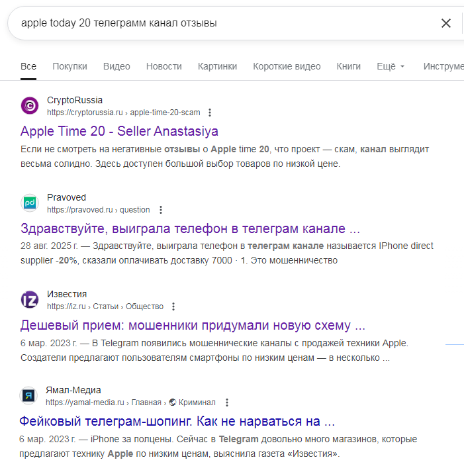This screenshot has width=464, height=476.
Task: Open three-dot options for Ямал-Медиа result
Action: [227, 403]
